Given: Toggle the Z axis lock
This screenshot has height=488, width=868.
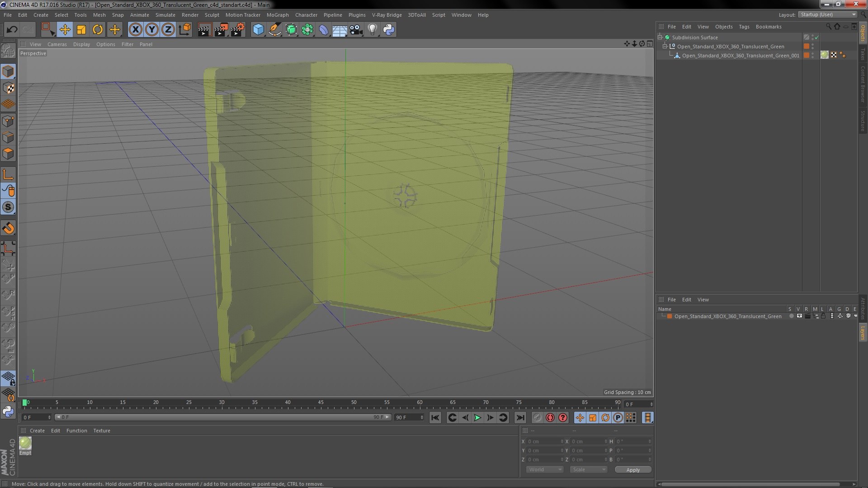Looking at the screenshot, I should (x=168, y=30).
